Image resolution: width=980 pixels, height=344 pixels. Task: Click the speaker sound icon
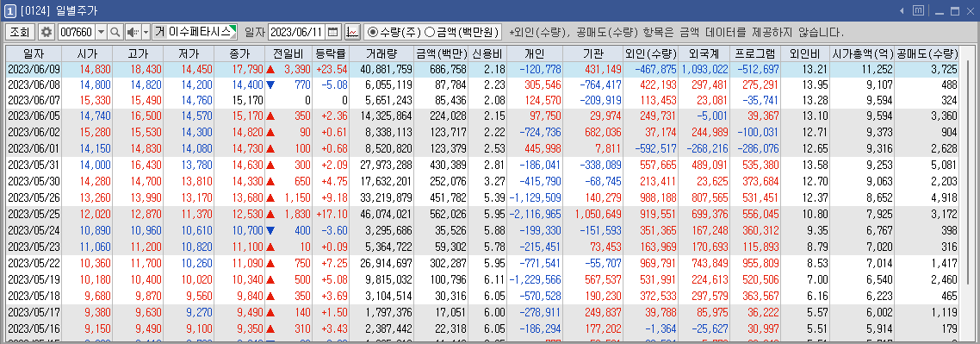pyautogui.click(x=133, y=31)
